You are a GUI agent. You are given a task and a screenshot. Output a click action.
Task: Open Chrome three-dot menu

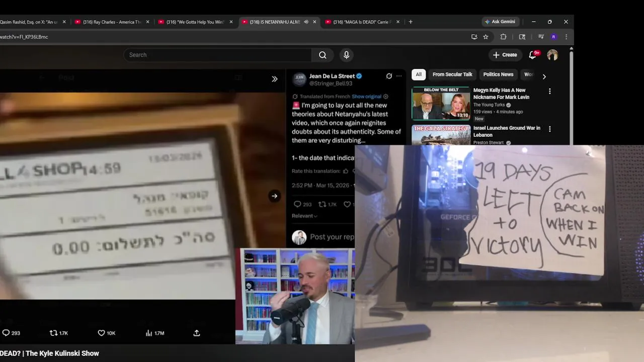[566, 37]
